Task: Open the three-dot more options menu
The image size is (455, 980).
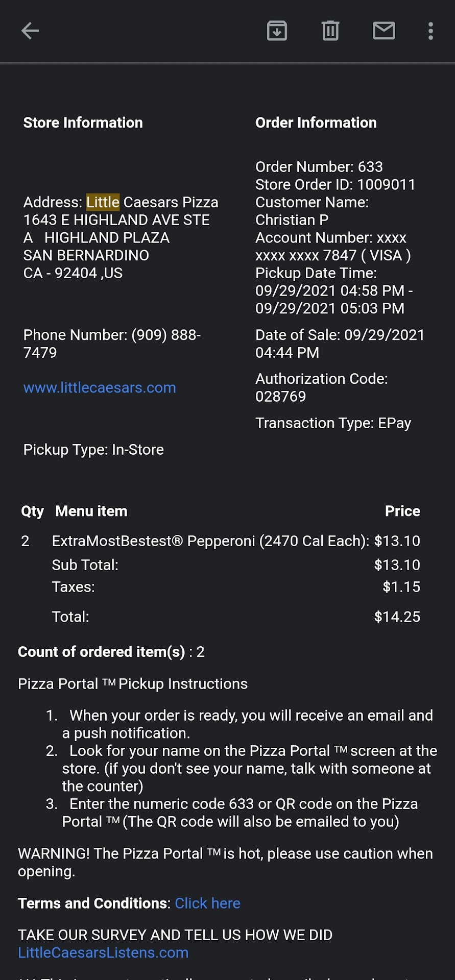Action: [430, 31]
